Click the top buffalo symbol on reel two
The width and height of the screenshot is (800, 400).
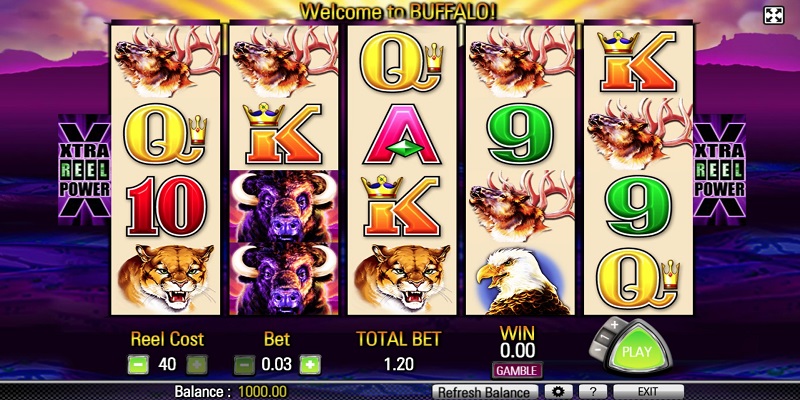(284, 206)
